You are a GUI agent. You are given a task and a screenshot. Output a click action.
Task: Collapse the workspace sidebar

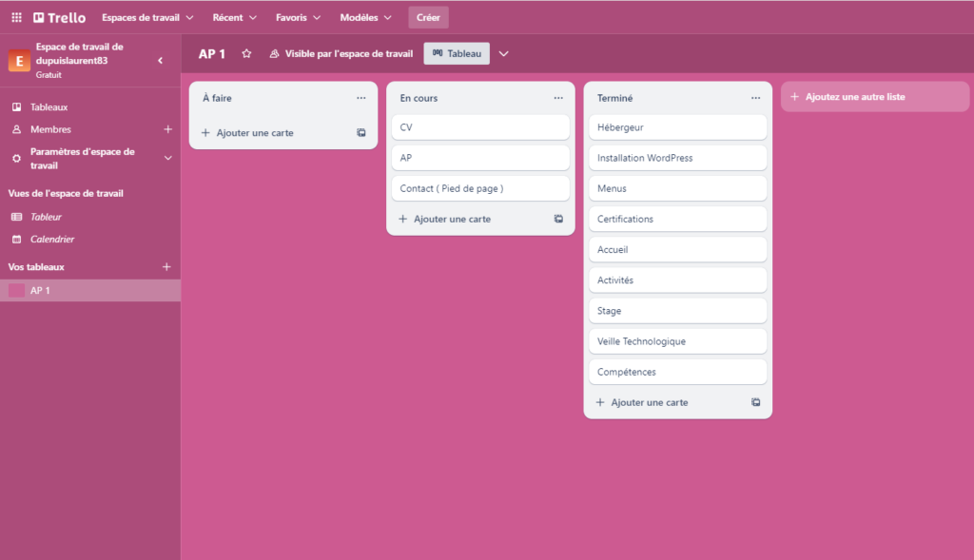tap(160, 60)
